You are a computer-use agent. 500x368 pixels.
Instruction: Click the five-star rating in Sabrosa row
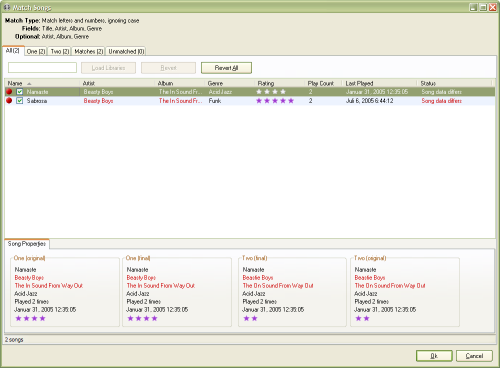275,101
